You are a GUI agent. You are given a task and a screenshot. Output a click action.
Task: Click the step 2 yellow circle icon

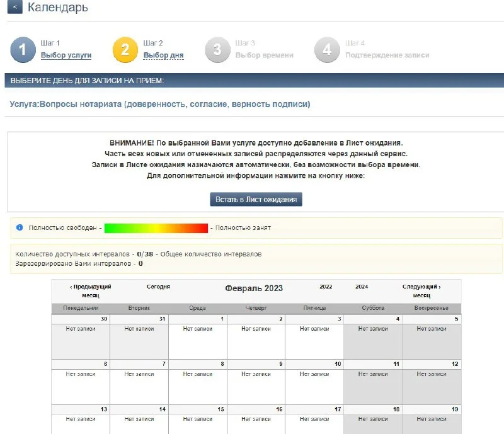[x=125, y=50]
